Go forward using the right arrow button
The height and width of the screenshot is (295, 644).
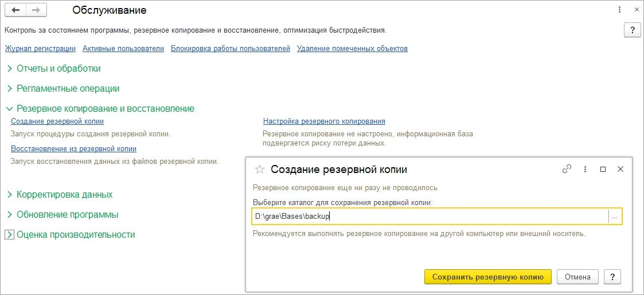tap(36, 10)
